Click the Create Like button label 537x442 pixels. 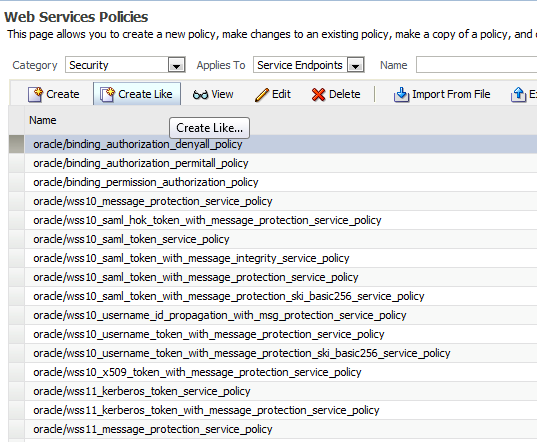(x=145, y=94)
